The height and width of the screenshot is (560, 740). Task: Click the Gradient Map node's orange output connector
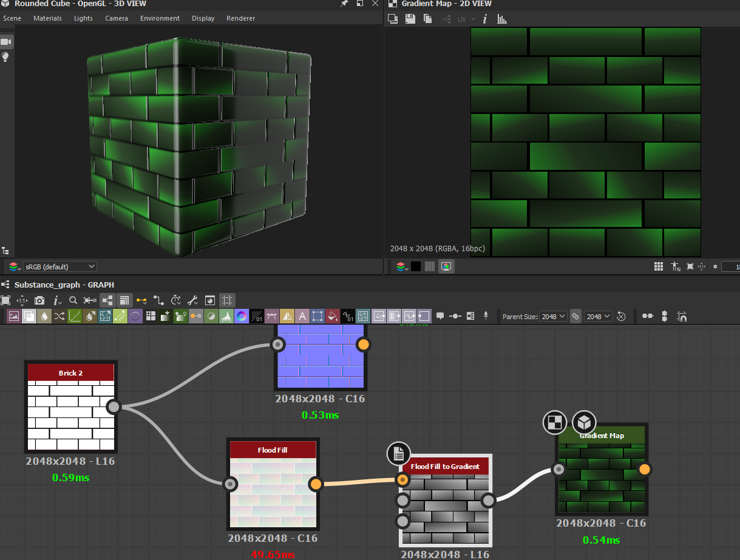[645, 469]
